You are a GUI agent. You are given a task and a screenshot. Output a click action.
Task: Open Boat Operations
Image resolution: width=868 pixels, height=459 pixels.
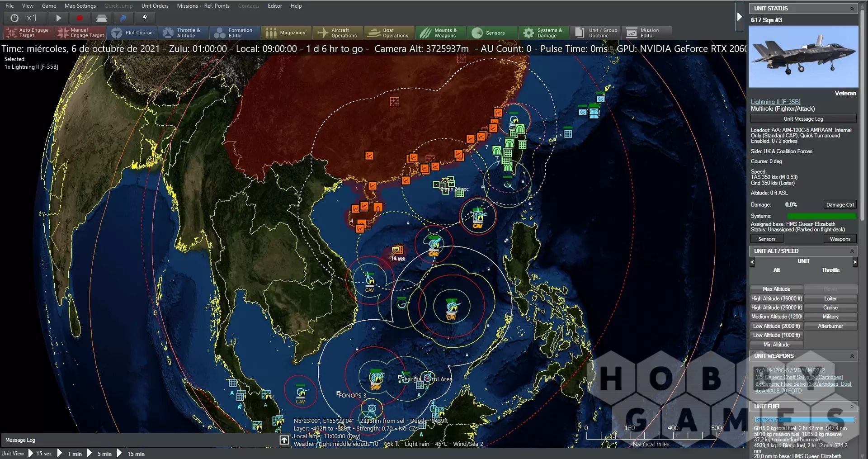click(390, 33)
